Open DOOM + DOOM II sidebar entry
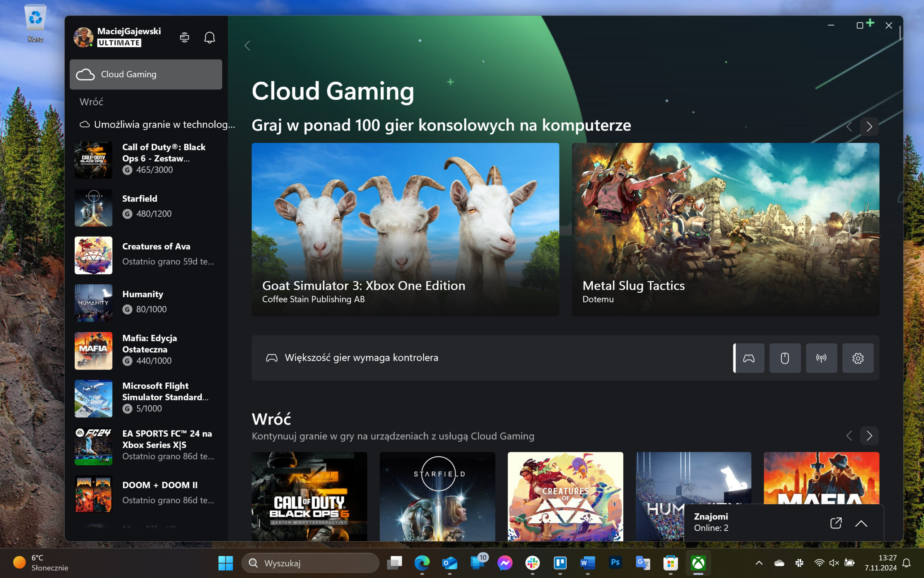Screen dimensions: 924x578 146,493
